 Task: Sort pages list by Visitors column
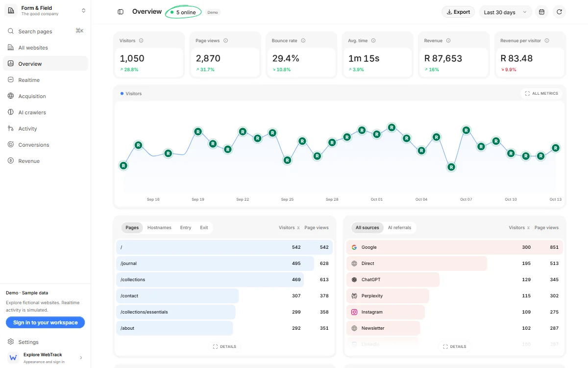point(289,228)
